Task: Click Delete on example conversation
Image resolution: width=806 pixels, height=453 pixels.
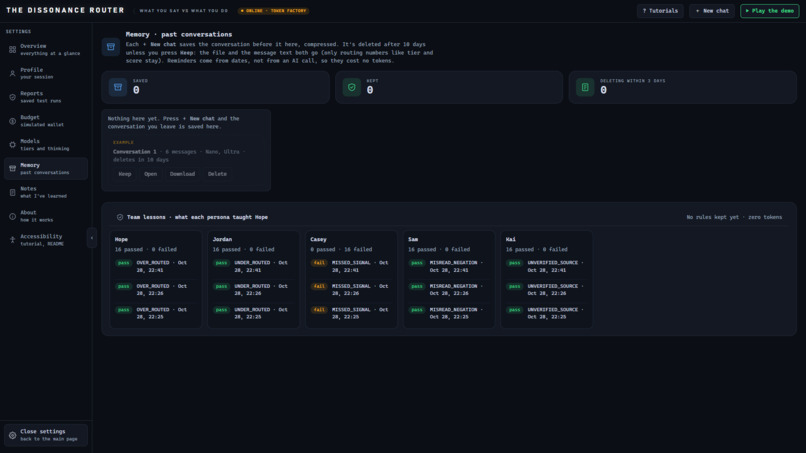Action: tap(217, 174)
